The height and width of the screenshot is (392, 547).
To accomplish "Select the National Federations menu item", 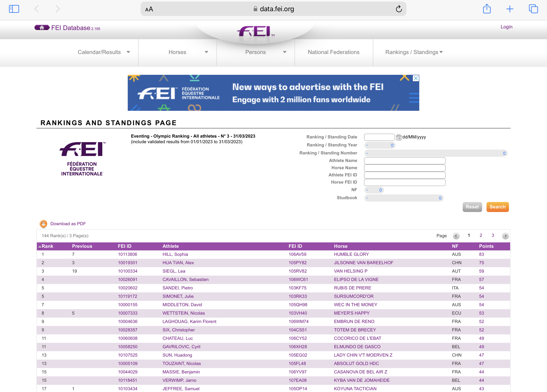I will [334, 52].
